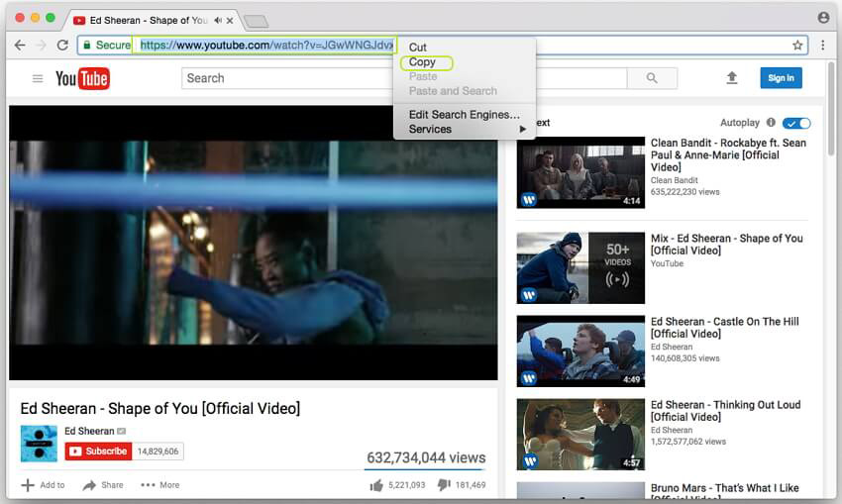The height and width of the screenshot is (504, 842).
Task: Click the blue Sign in button
Action: pos(781,78)
